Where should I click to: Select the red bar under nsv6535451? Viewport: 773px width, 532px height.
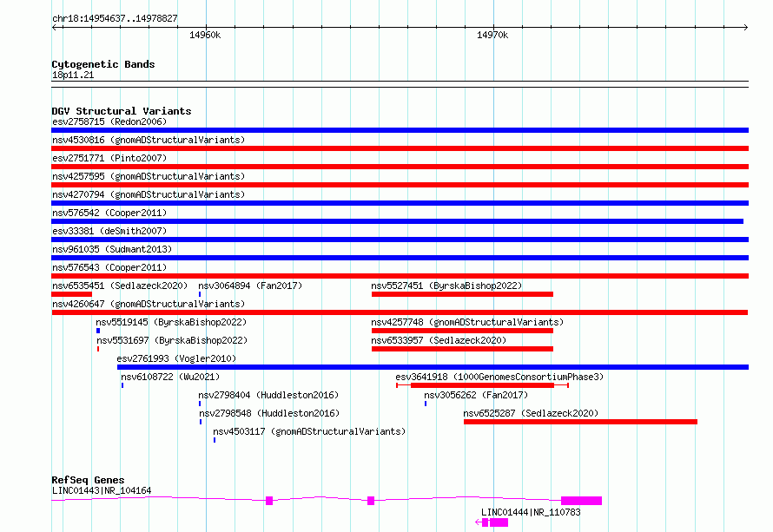[x=71, y=294]
